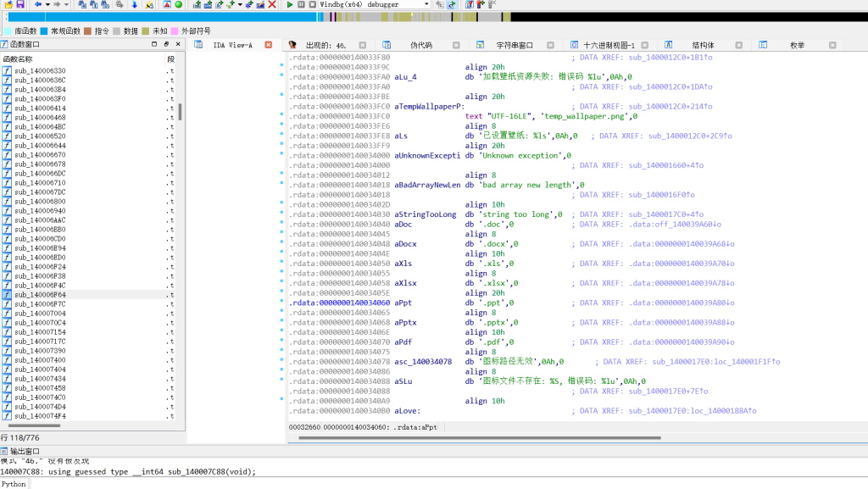Click the pause debugger button
The image size is (868, 489).
[301, 4]
